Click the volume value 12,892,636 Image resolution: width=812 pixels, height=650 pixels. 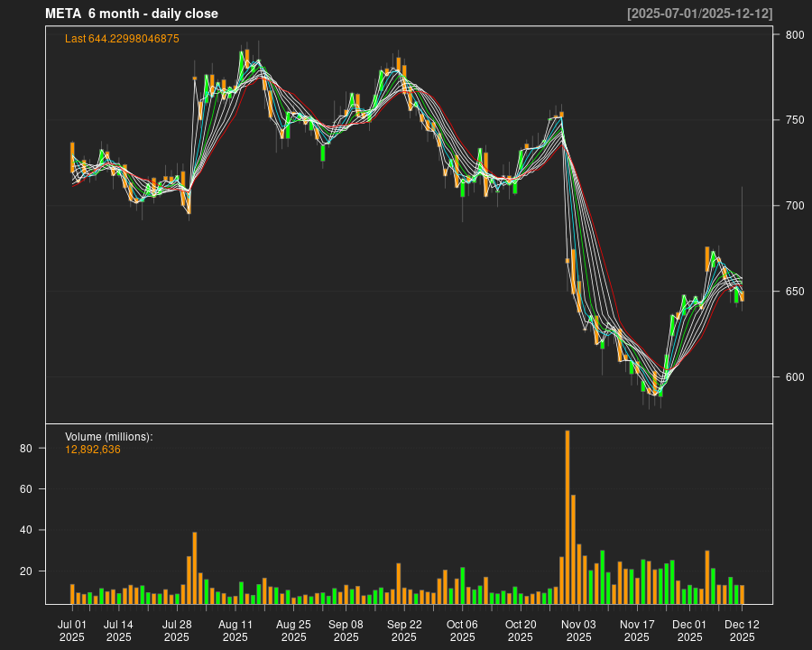93,450
